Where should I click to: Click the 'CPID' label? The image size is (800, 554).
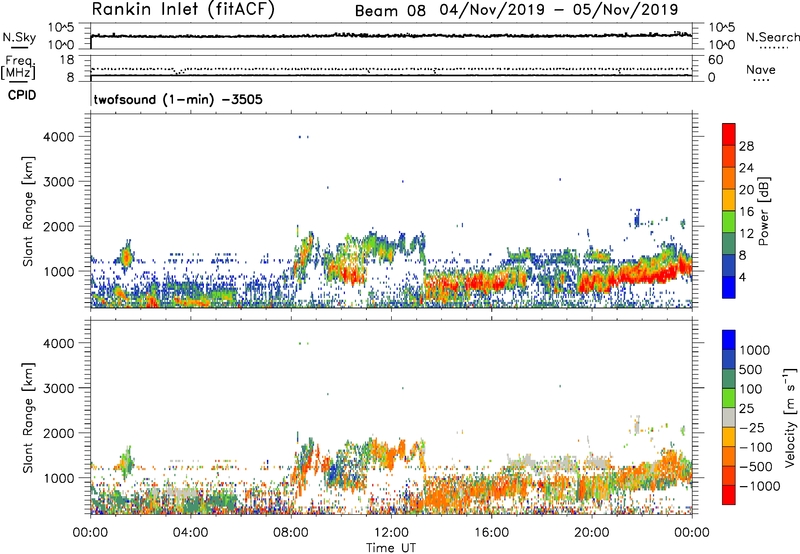click(x=22, y=95)
